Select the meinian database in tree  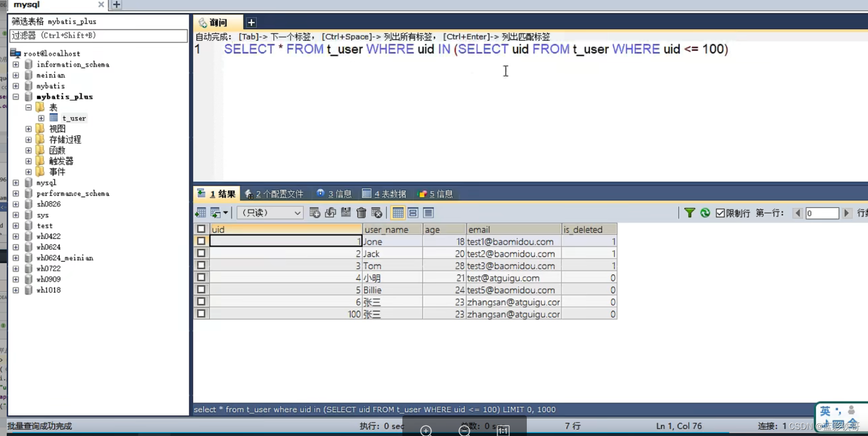tap(51, 75)
